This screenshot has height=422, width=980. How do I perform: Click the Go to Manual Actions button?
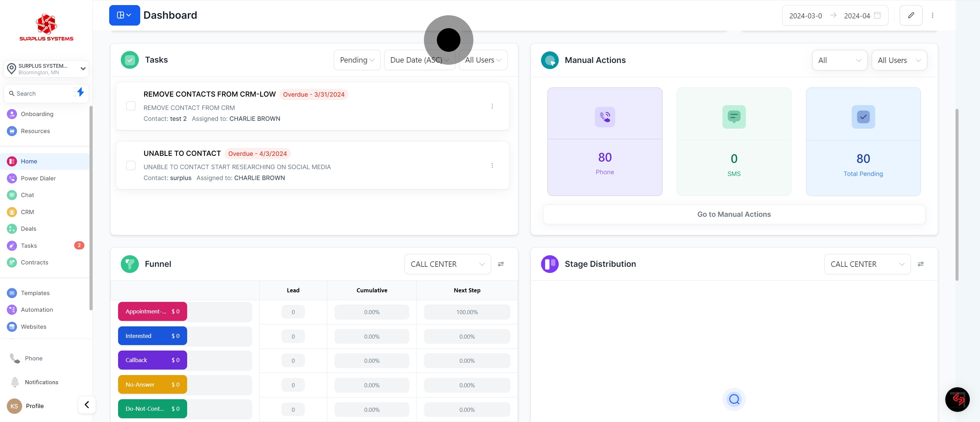coord(734,214)
